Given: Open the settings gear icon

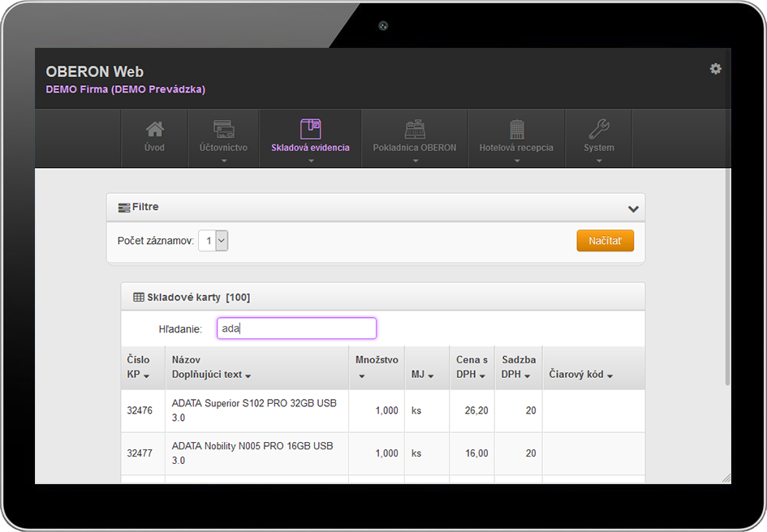Looking at the screenshot, I should (x=715, y=69).
